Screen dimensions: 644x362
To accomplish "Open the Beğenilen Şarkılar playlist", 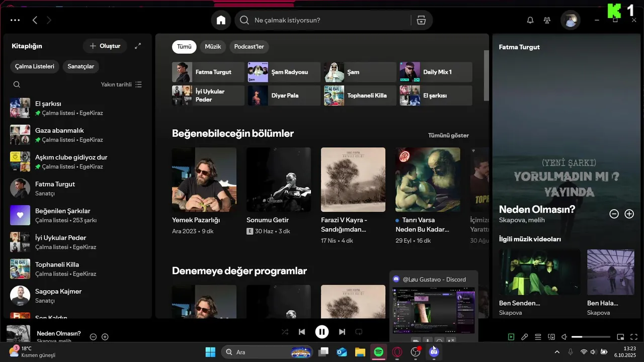I will click(x=78, y=215).
